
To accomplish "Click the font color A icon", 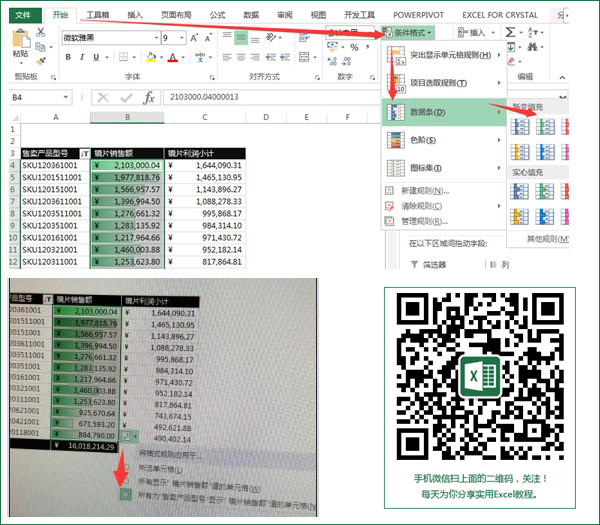I will (173, 57).
